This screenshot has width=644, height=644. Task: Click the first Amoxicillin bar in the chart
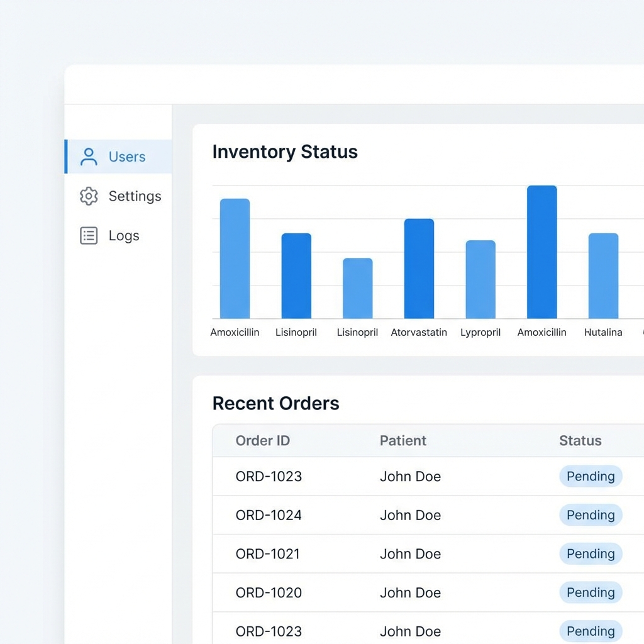(x=235, y=258)
